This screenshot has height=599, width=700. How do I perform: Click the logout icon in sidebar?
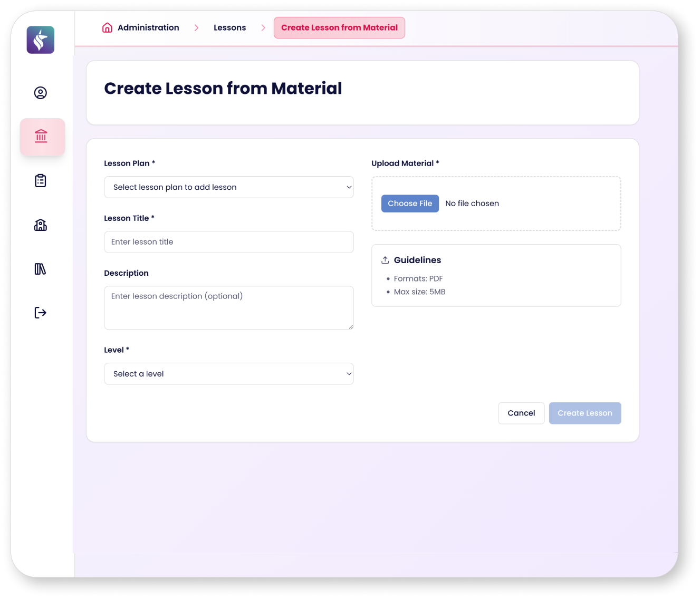click(41, 313)
